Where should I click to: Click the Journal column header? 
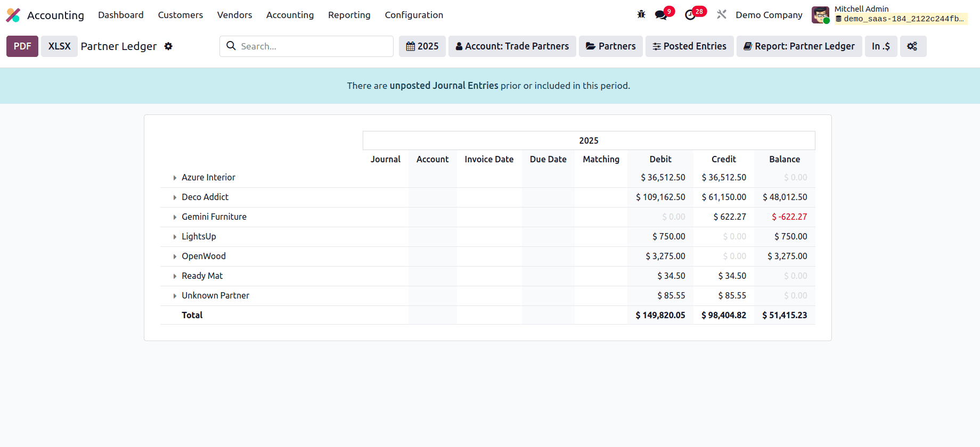[386, 159]
